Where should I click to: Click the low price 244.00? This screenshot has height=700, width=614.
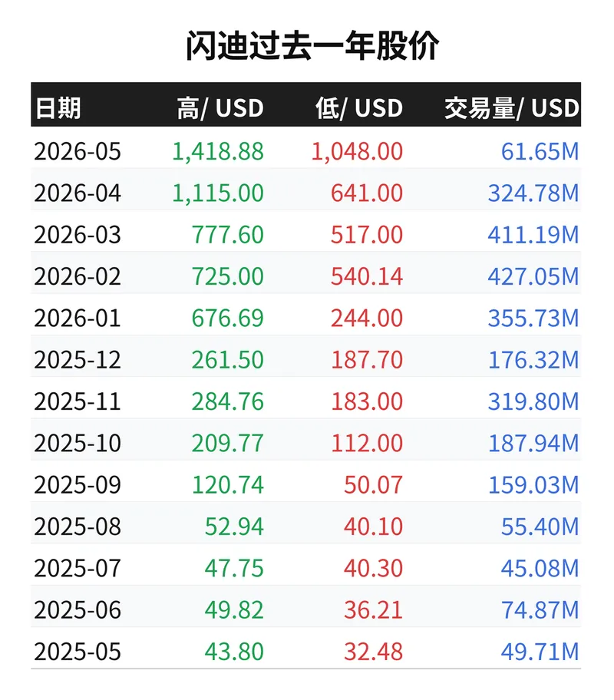tap(367, 319)
